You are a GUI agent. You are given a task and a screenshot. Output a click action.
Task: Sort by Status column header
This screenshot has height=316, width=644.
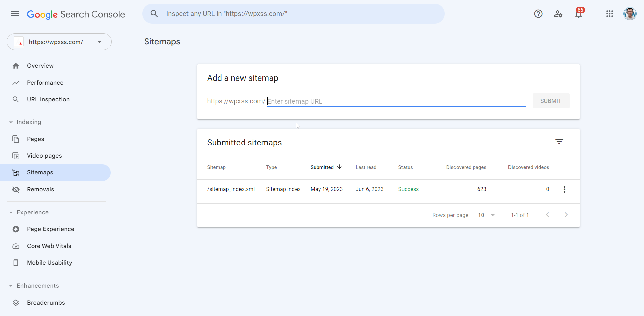click(406, 167)
